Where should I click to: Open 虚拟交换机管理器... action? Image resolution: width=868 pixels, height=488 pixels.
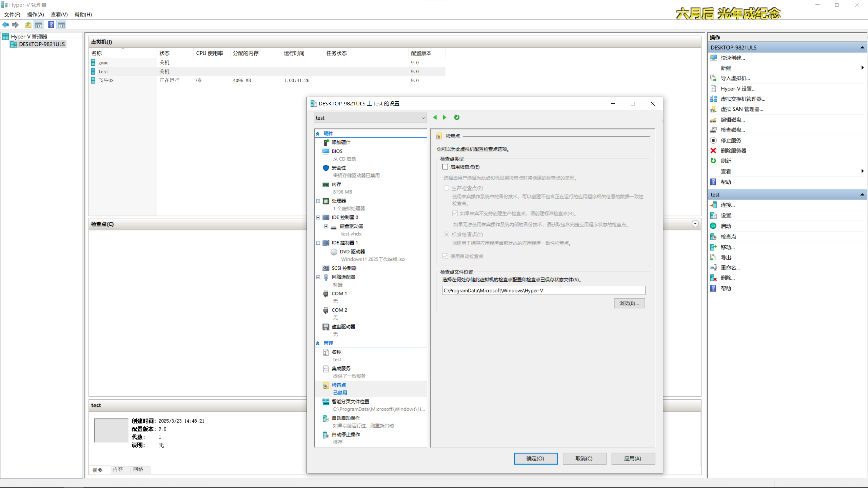(743, 99)
